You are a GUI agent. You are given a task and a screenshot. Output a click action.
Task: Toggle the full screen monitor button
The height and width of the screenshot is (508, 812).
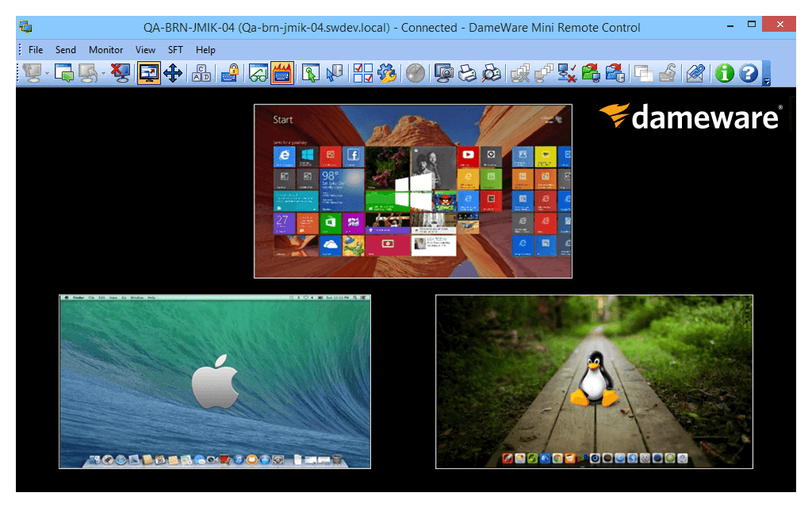point(148,73)
